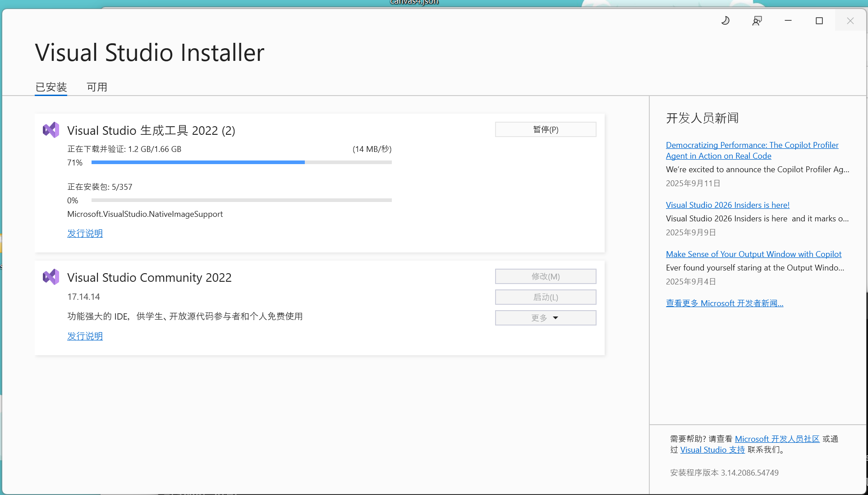
Task: Open the Microsoft 开发人员社区 link
Action: 777,439
